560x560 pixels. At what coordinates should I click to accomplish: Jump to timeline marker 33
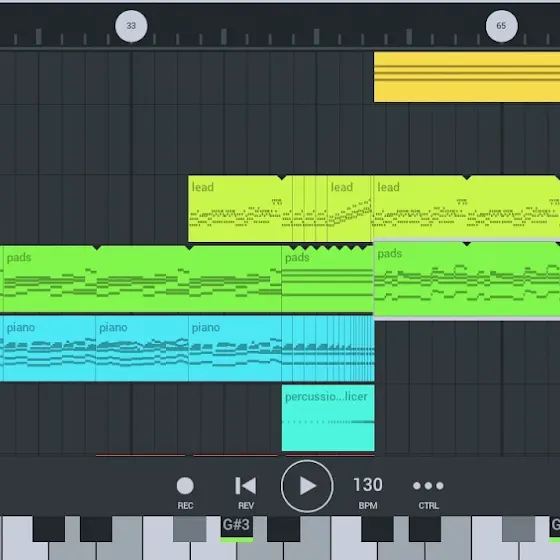tap(131, 26)
